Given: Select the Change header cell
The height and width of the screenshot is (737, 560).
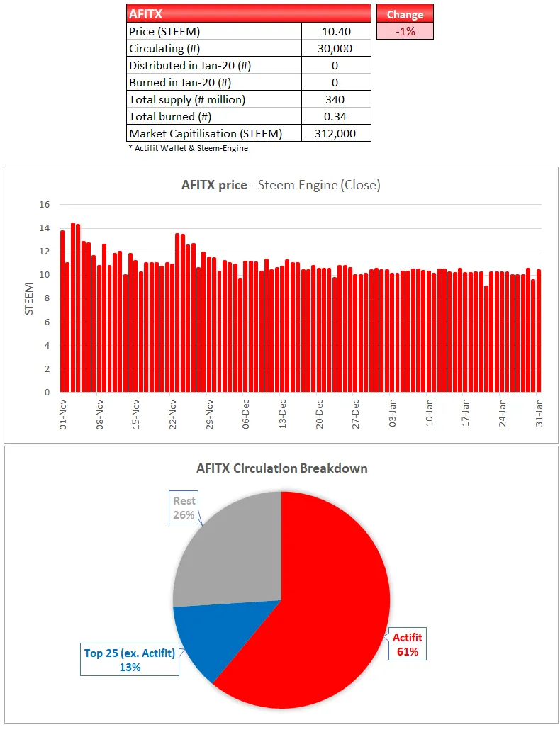Looking at the screenshot, I should click(405, 13).
